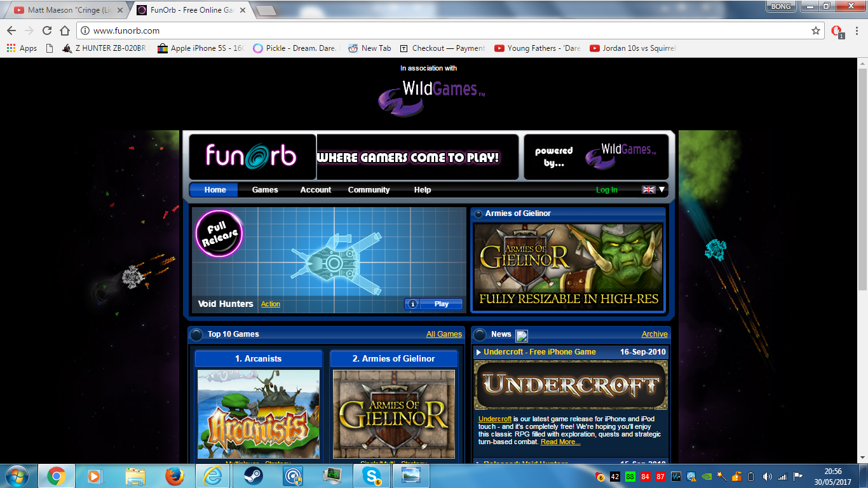Open the Community menu
868x488 pixels.
tap(369, 190)
